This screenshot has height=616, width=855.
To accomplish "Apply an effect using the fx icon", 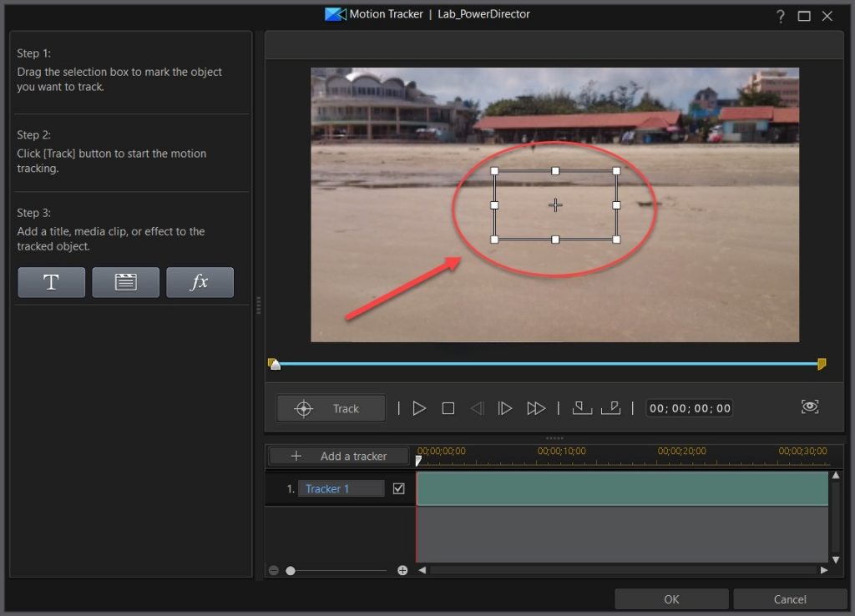I will 200,282.
